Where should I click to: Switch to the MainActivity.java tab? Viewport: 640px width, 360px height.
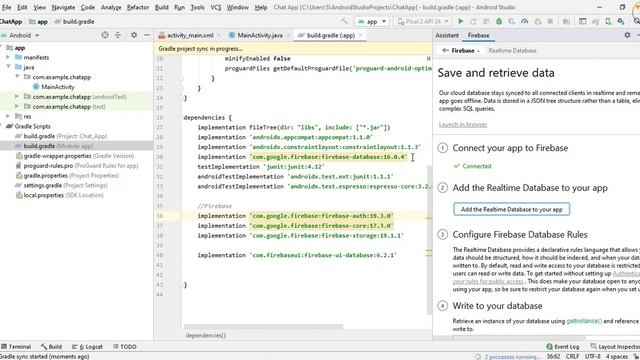click(x=260, y=36)
